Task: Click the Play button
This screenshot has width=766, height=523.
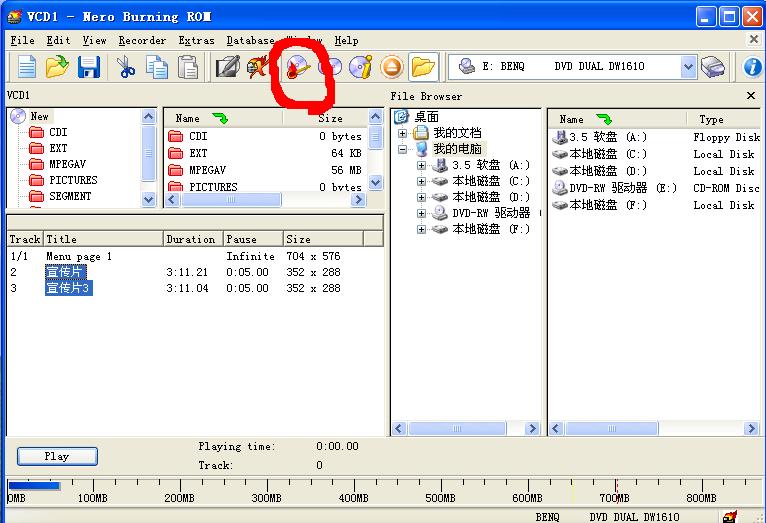Action: coord(57,457)
